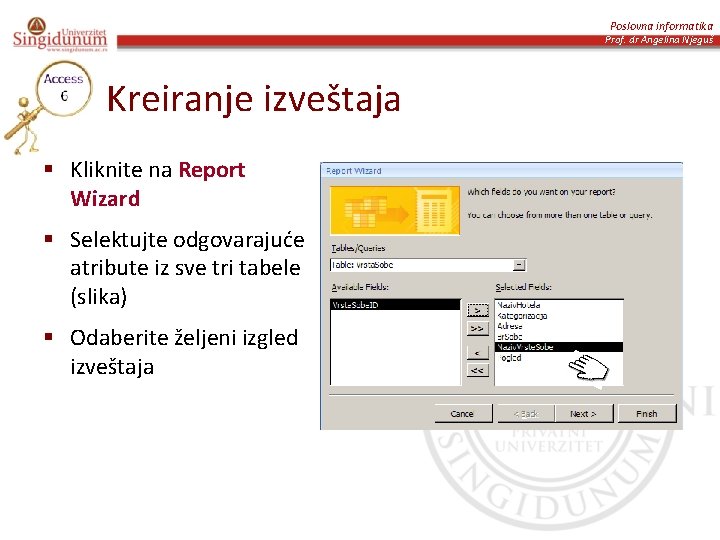The width and height of the screenshot is (720, 540).
Task: Click the Next button in Report Wizard
Action: (x=584, y=414)
